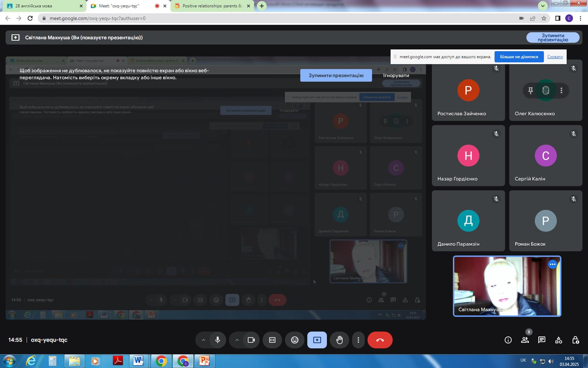This screenshot has width=588, height=368.
Task: Toggle closed captions
Action: 272,340
